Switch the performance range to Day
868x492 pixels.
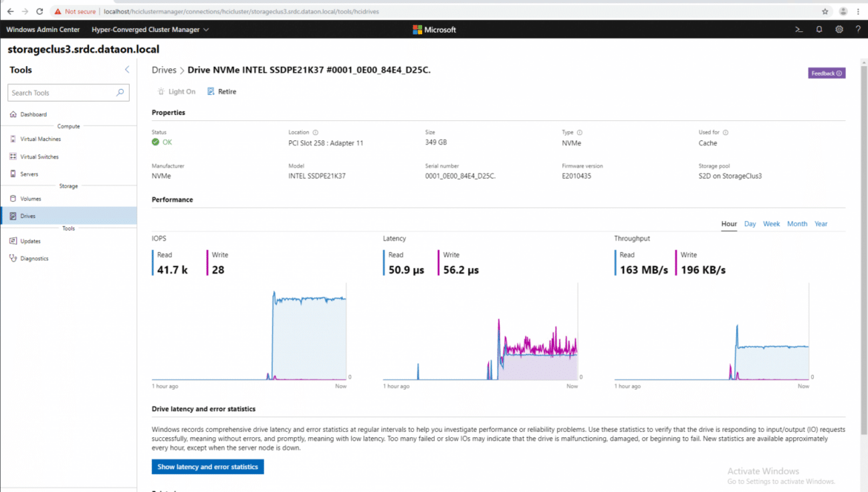pos(749,223)
